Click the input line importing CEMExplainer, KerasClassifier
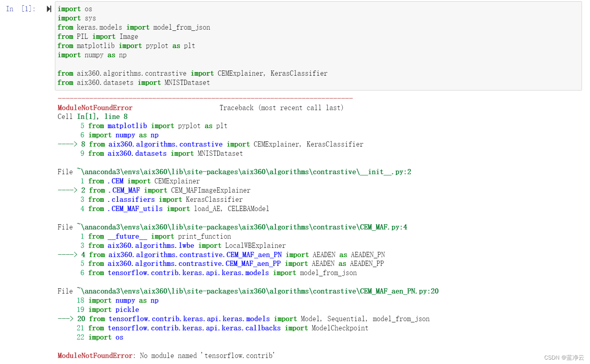Screen dimensions: 590x364 [192, 73]
